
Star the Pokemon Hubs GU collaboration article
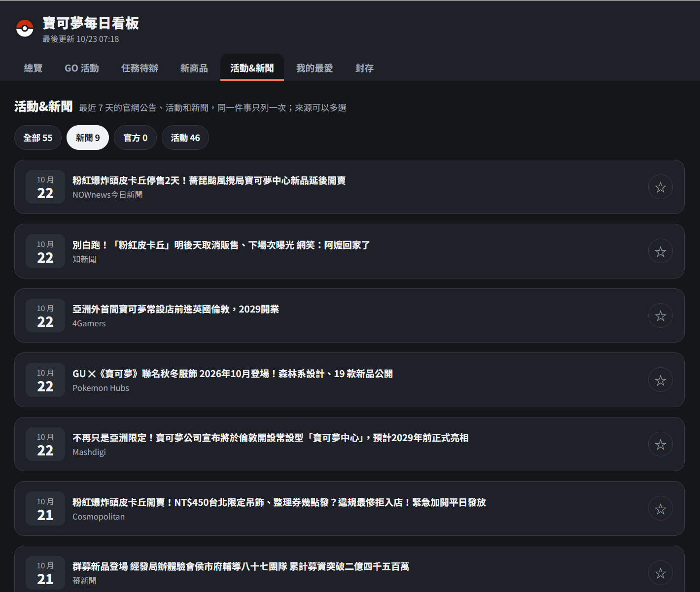[661, 381]
